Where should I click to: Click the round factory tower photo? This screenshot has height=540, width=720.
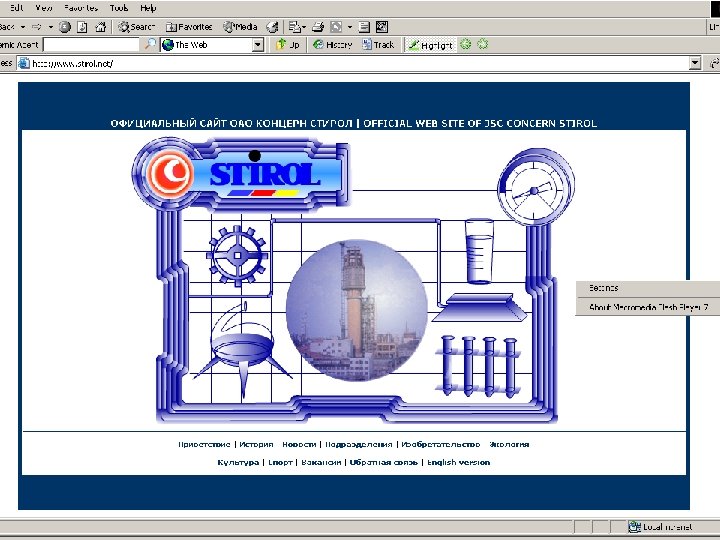tap(357, 310)
